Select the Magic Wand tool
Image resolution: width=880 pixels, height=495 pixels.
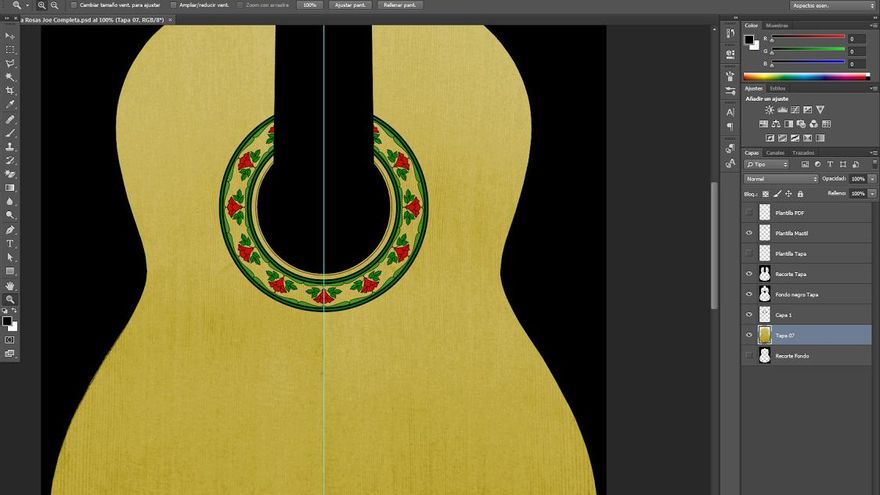coord(10,76)
